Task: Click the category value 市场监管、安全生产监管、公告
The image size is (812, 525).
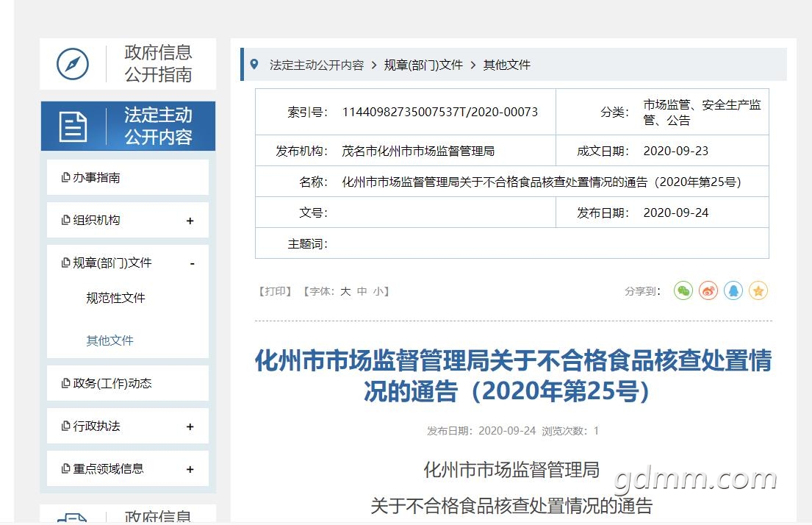Action: pyautogui.click(x=703, y=113)
